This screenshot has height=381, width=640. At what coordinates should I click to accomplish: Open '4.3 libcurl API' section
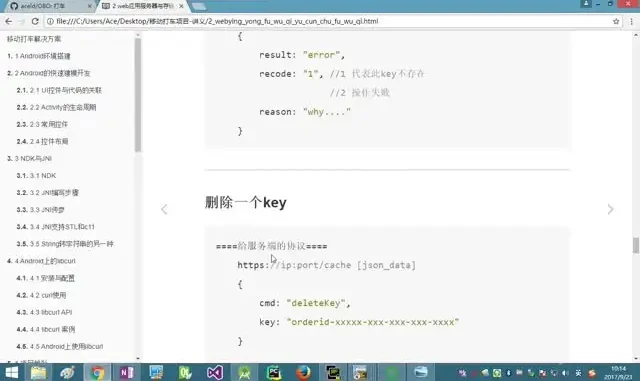pos(44,312)
